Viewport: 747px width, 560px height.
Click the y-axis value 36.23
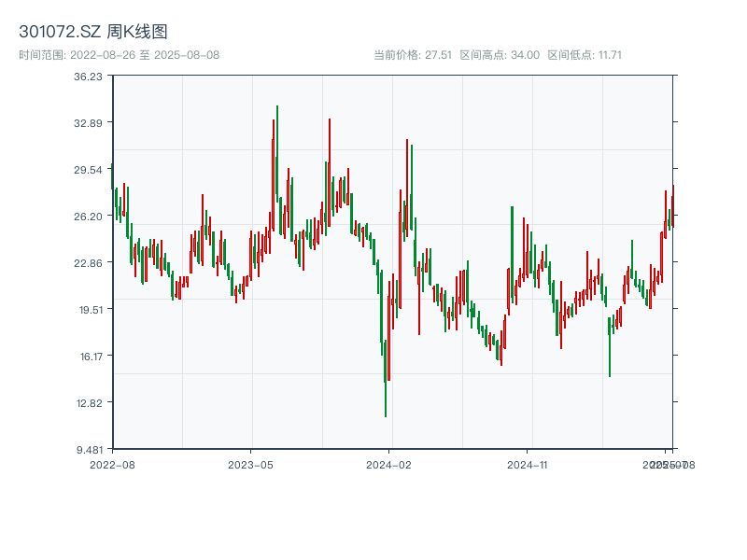pyautogui.click(x=88, y=77)
